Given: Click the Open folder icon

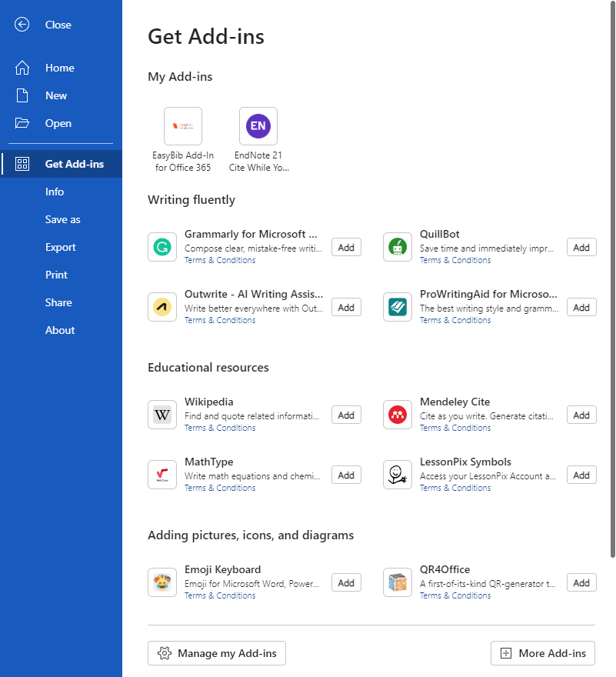Looking at the screenshot, I should pos(22,123).
